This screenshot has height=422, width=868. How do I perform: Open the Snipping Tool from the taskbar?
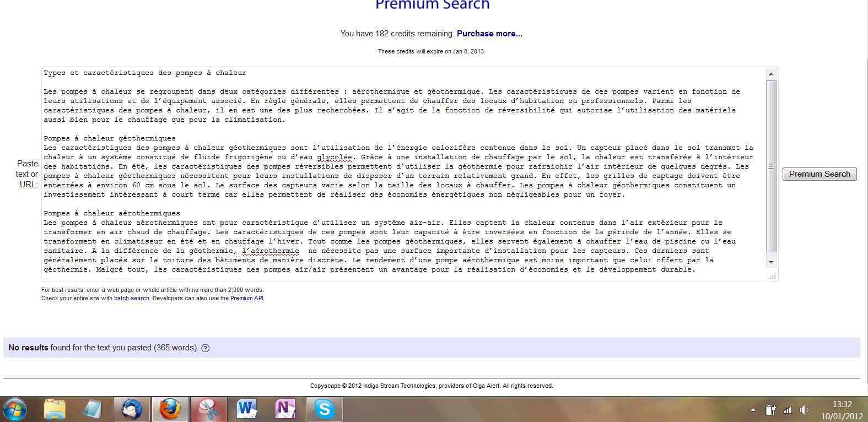[208, 409]
